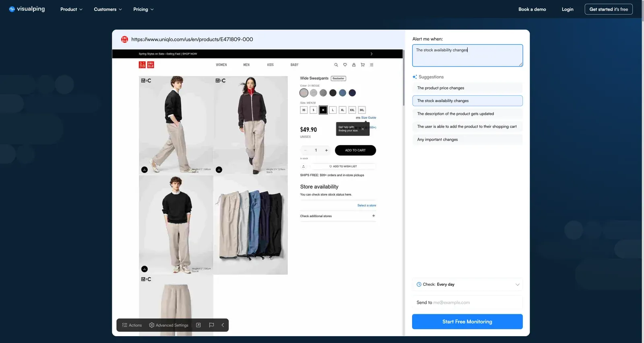The height and width of the screenshot is (343, 644).
Task: Choose size M
Action: point(323,110)
